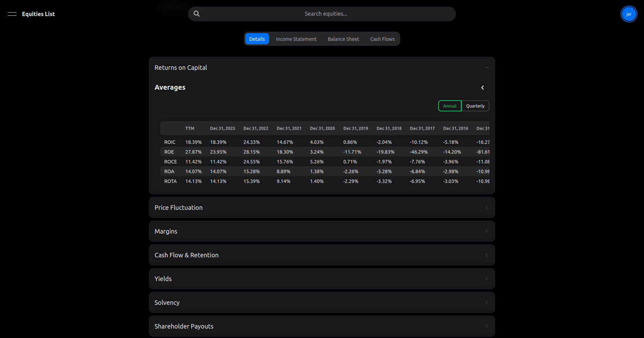This screenshot has height=338, width=644.
Task: Click the ROA 2021 value 8.89%
Action: (x=283, y=171)
